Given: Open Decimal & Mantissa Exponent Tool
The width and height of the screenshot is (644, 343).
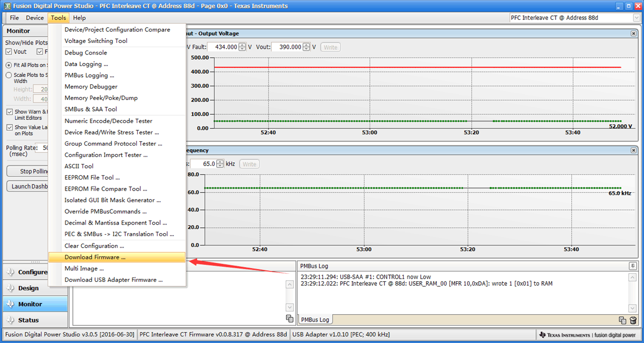Looking at the screenshot, I should click(x=117, y=223).
